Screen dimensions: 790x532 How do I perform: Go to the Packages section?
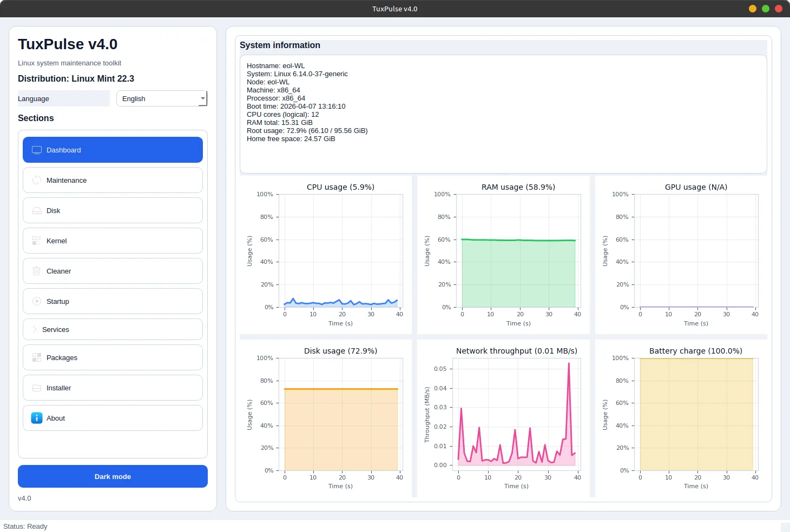113,357
